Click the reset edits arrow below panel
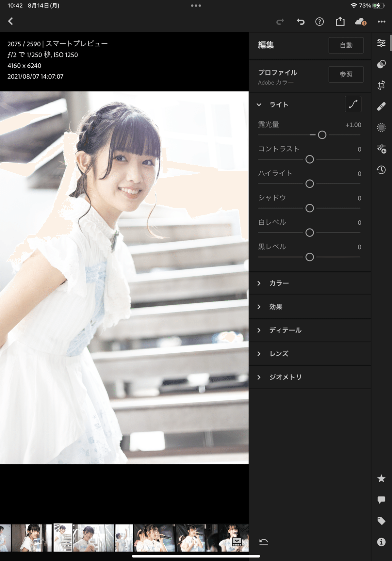 click(x=264, y=542)
